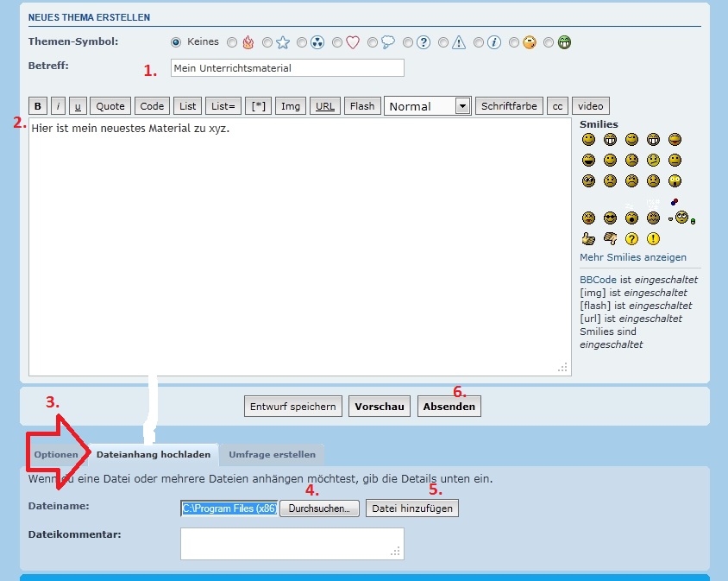Insert the sunglasses smiley

610,218
